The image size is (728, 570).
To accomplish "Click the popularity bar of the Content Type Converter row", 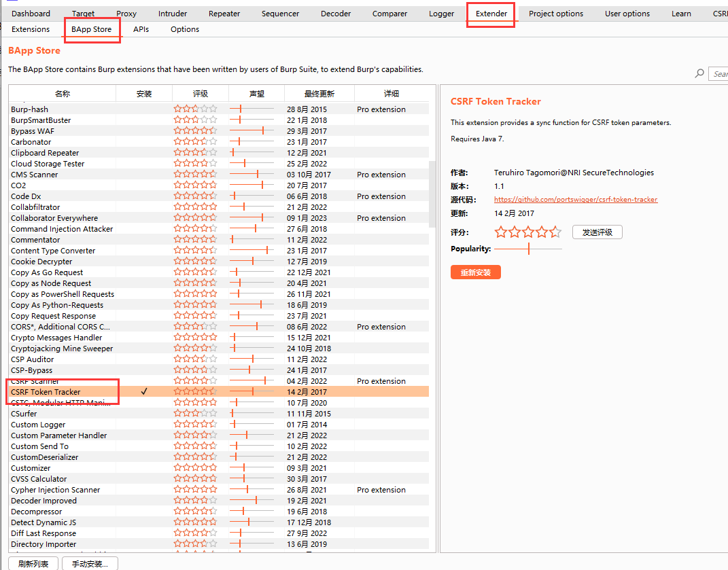I will (x=252, y=251).
